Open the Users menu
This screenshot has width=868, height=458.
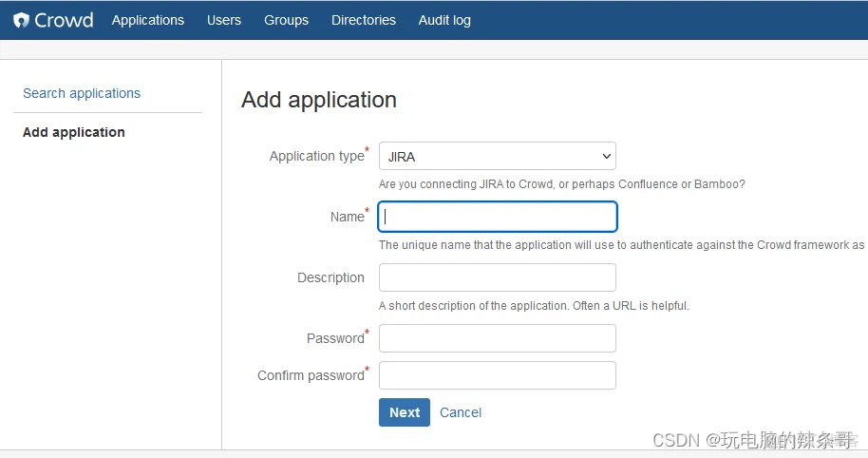(x=223, y=21)
